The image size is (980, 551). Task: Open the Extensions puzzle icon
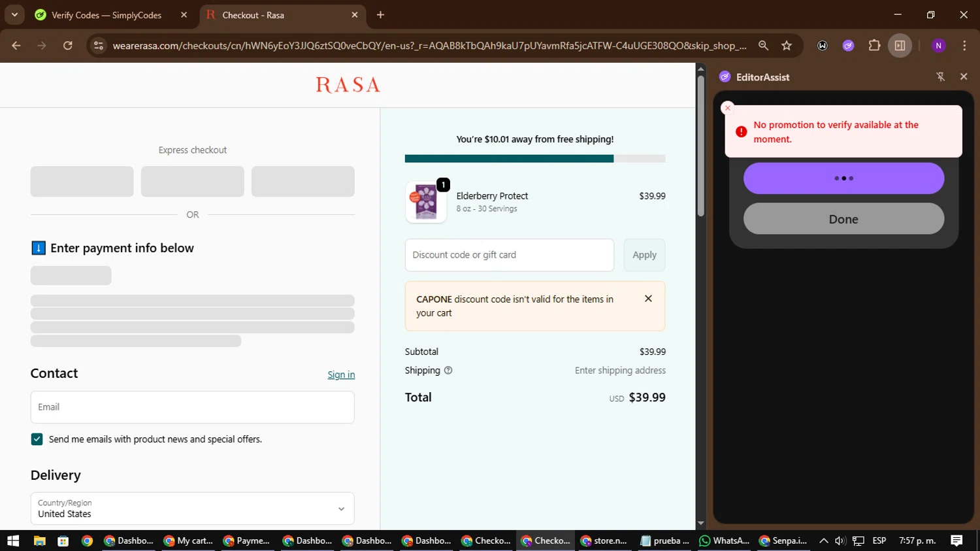point(874,46)
